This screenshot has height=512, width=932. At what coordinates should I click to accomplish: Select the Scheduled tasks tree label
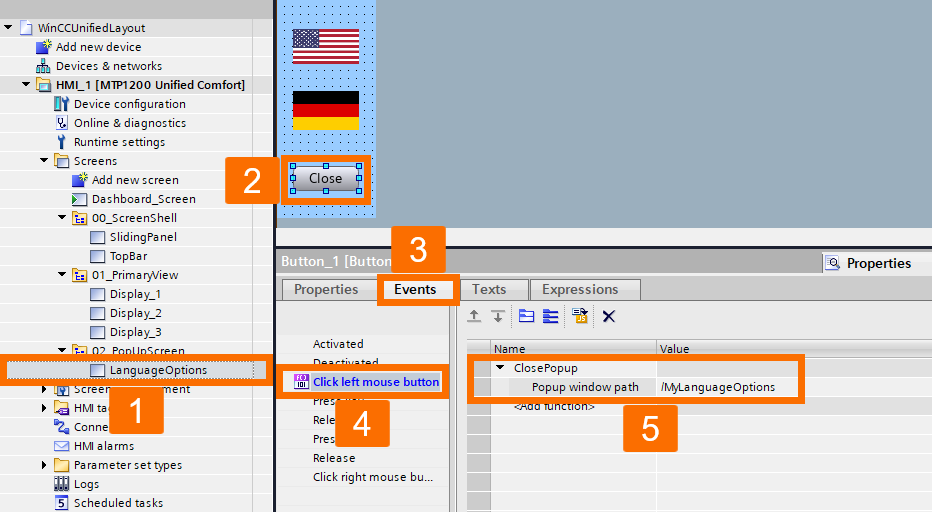[x=118, y=503]
